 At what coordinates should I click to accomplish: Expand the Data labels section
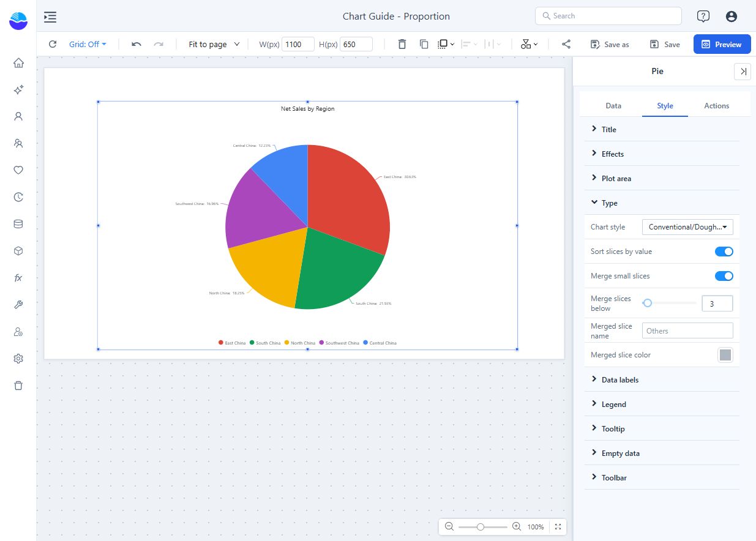point(662,379)
